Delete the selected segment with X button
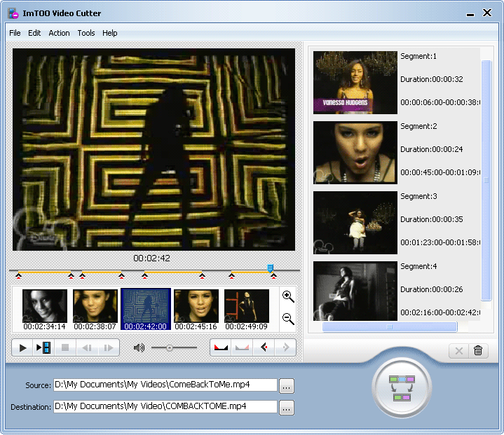 459,351
